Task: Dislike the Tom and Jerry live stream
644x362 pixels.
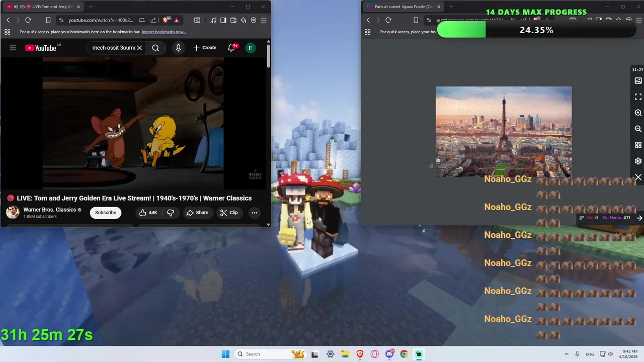Action: [x=171, y=213]
